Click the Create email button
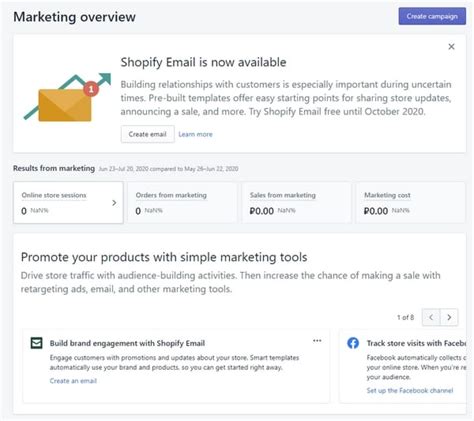The height and width of the screenshot is (421, 474). (147, 134)
